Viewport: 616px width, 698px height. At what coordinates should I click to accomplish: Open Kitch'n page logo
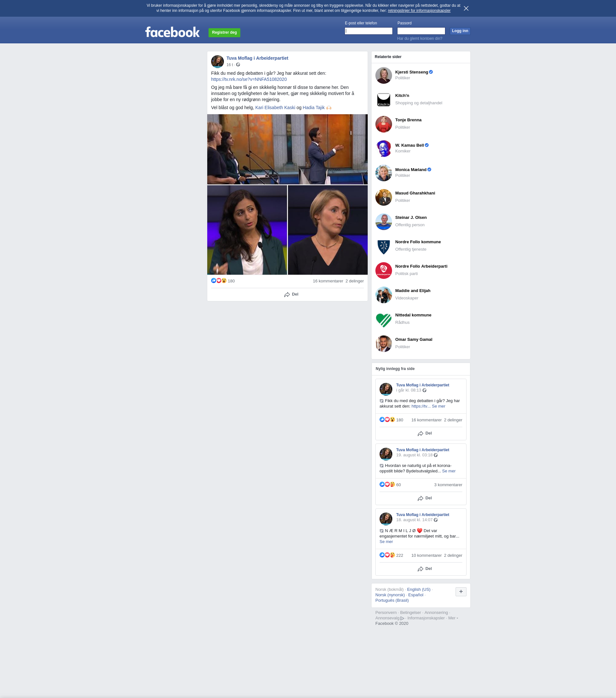point(383,100)
